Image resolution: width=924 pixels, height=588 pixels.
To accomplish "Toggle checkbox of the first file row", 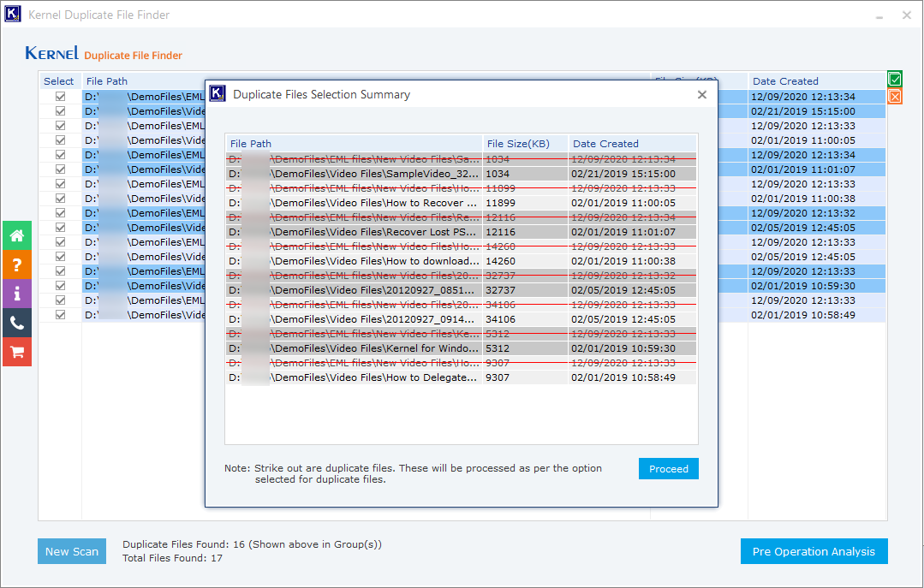I will (61, 97).
